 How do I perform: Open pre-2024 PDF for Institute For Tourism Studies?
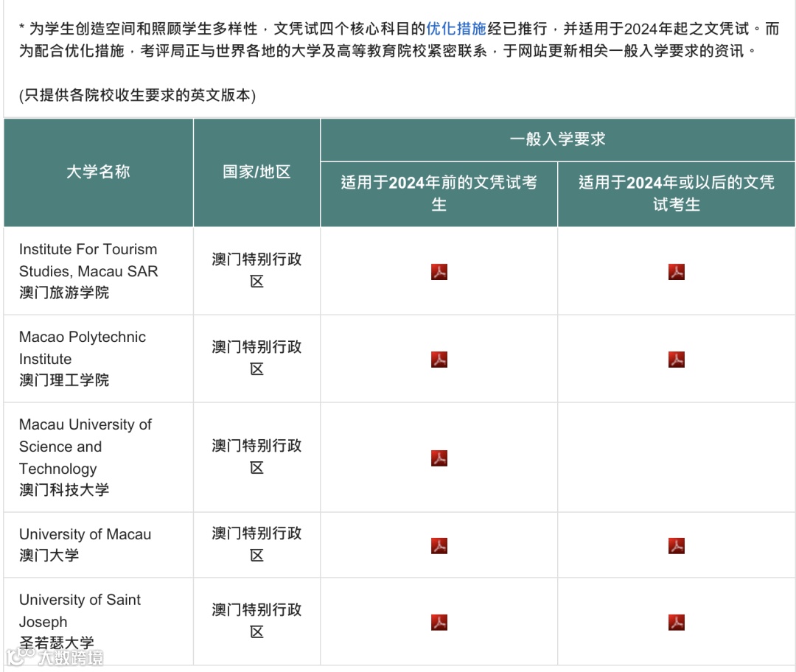click(439, 272)
